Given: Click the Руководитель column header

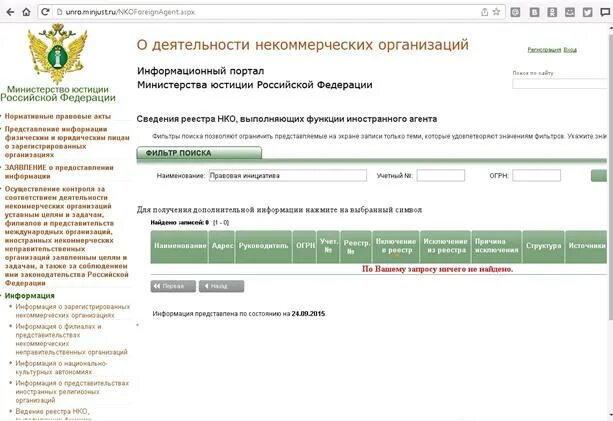Looking at the screenshot, I should 263,246.
